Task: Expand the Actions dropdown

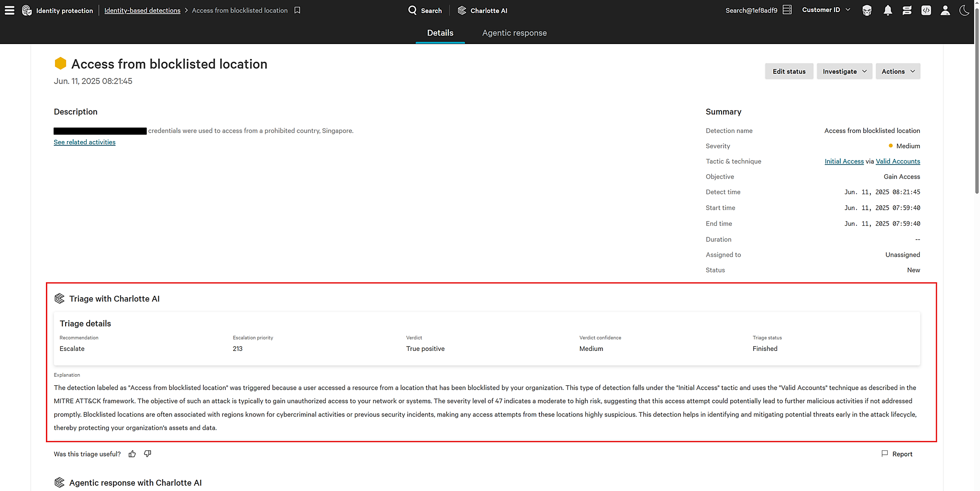Action: point(897,71)
